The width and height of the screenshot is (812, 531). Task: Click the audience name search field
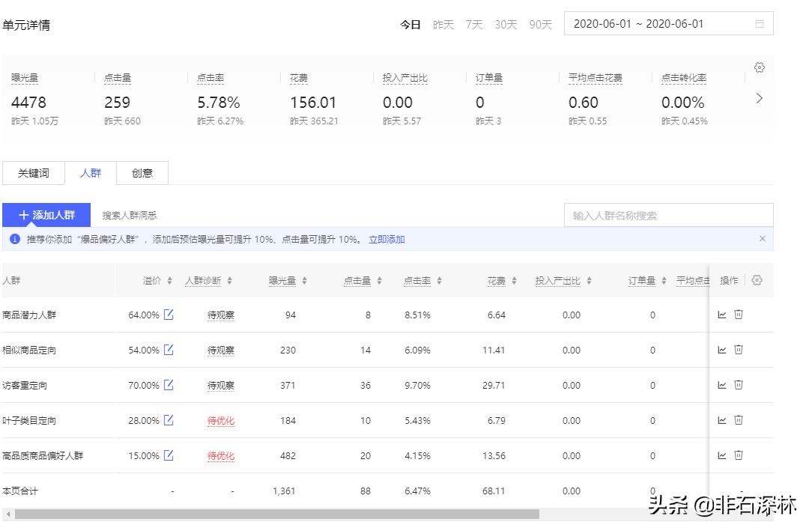click(x=668, y=216)
